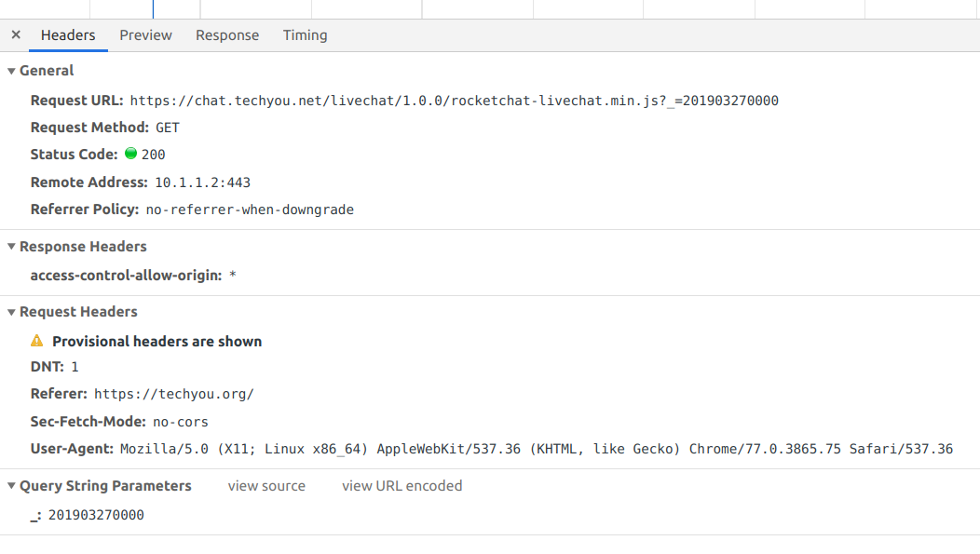Open the Timing tab
The image size is (980, 554).
coord(305,34)
